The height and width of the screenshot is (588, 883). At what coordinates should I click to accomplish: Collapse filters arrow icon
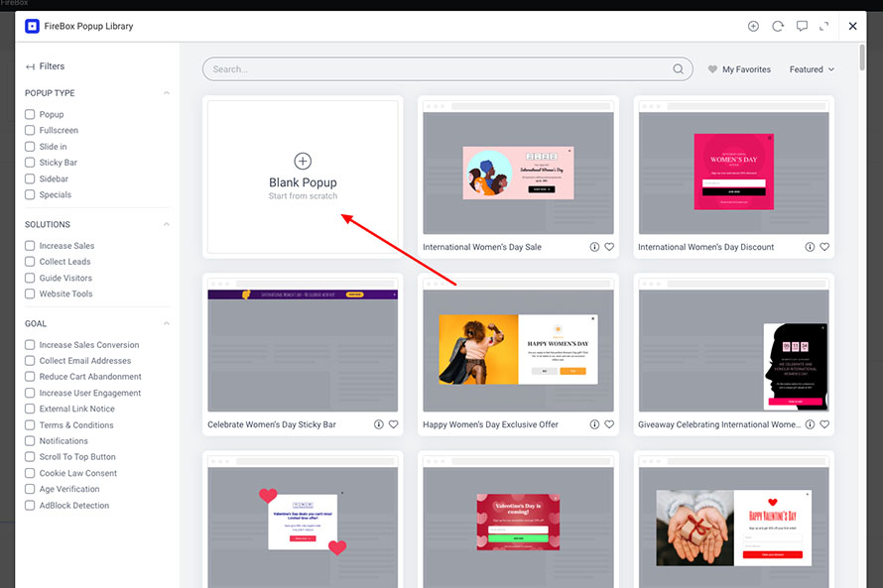coord(30,66)
